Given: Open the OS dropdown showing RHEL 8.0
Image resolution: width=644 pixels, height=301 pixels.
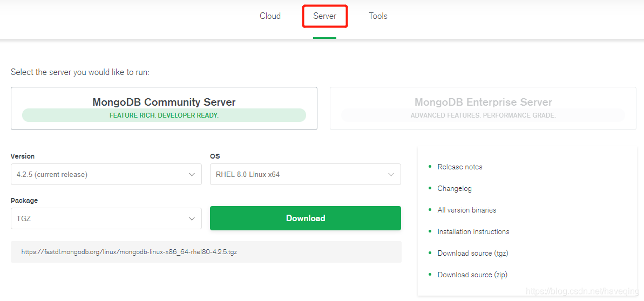Looking at the screenshot, I should click(x=305, y=174).
